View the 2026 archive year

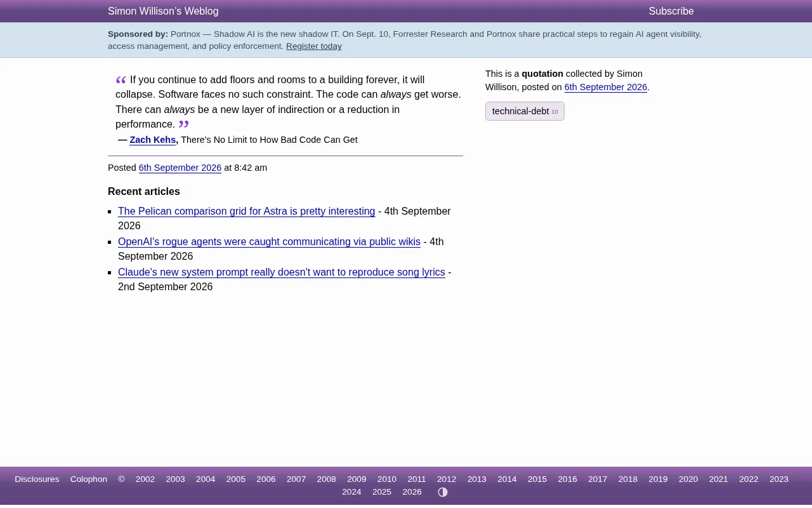click(412, 492)
